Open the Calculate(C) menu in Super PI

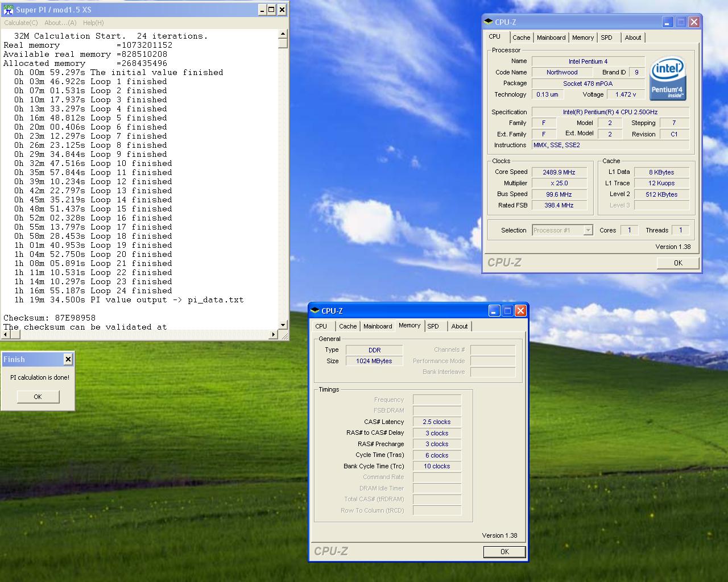(x=21, y=23)
